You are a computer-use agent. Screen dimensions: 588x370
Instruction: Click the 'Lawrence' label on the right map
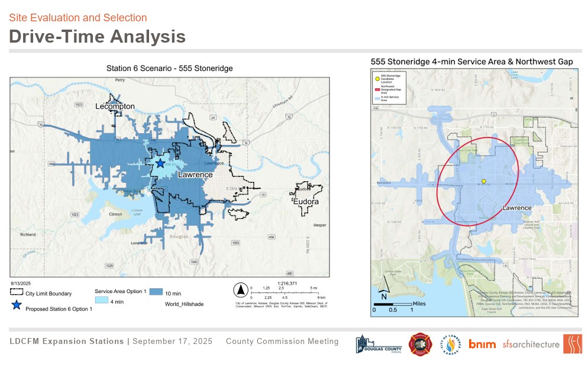click(517, 208)
